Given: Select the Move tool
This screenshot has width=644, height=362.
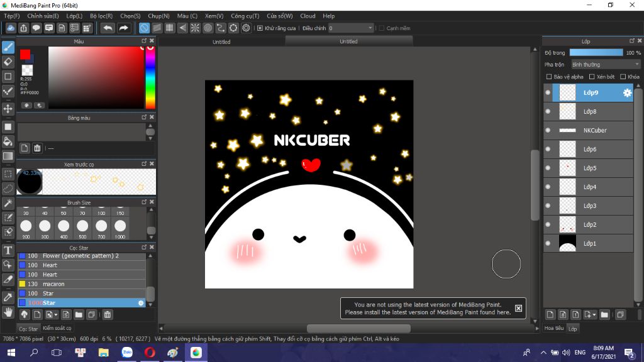Looking at the screenshot, I should [8, 109].
